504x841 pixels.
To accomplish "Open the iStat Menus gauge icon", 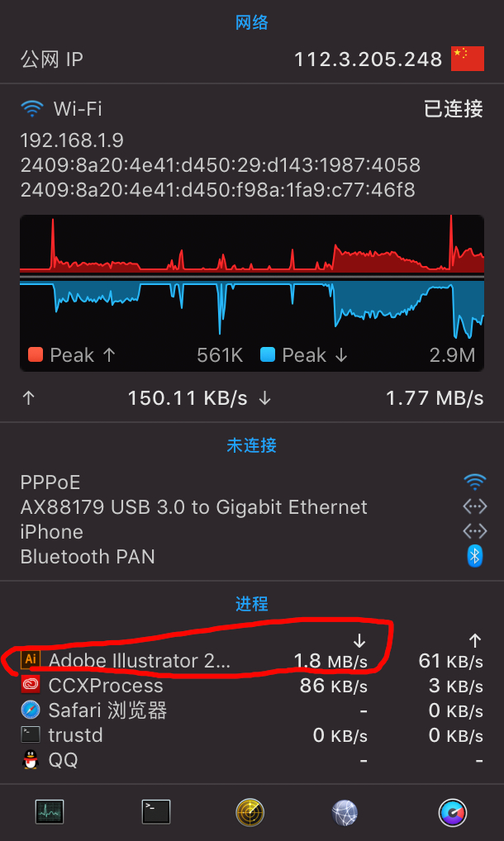I will coord(452,812).
